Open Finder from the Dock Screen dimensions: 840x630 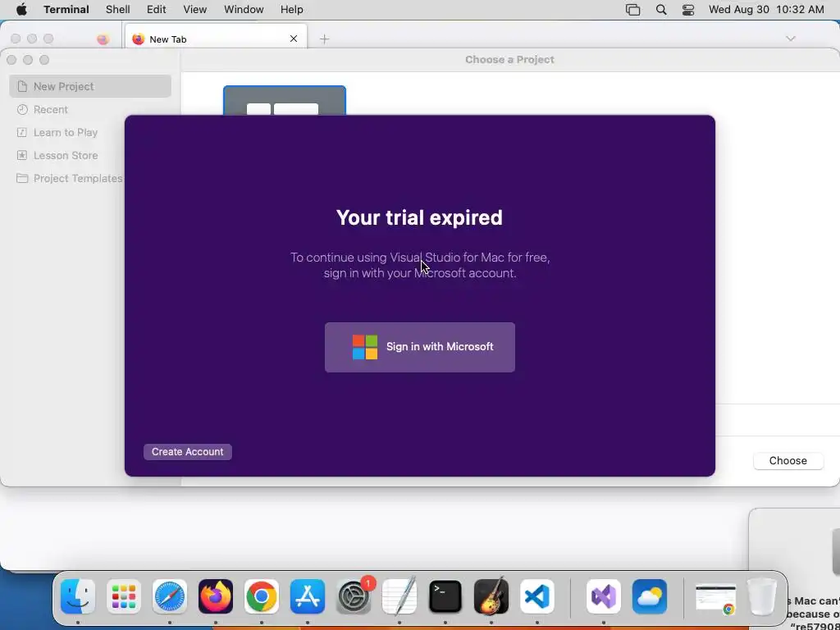78,596
